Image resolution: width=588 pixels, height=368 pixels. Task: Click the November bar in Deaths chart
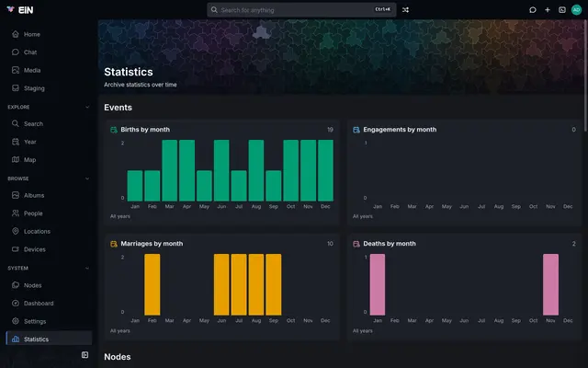coord(550,284)
